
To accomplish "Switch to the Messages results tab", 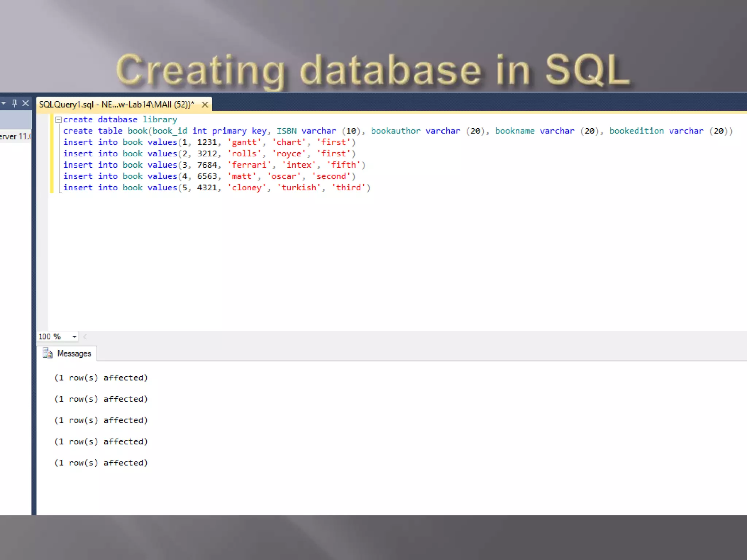I will (74, 354).
